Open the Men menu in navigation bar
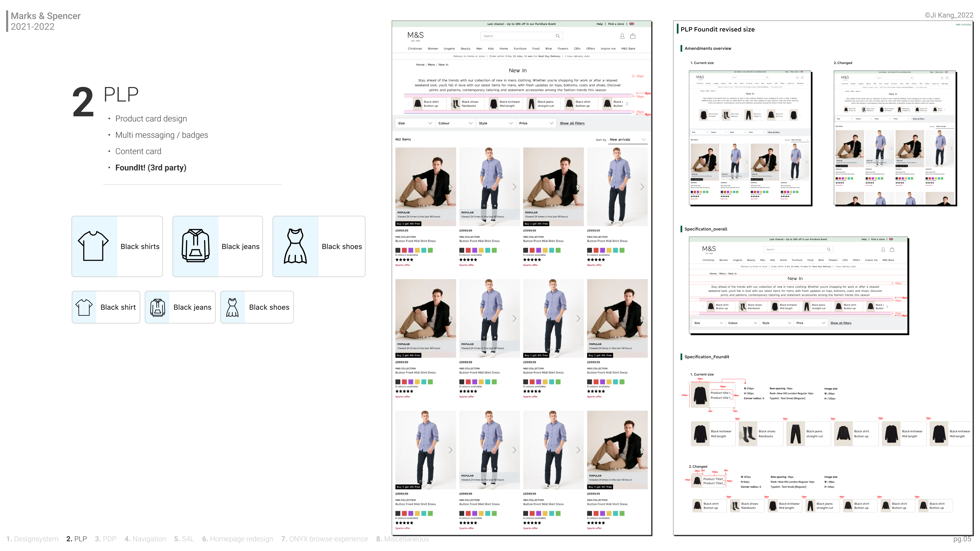This screenshot has width=980, height=551. point(479,49)
